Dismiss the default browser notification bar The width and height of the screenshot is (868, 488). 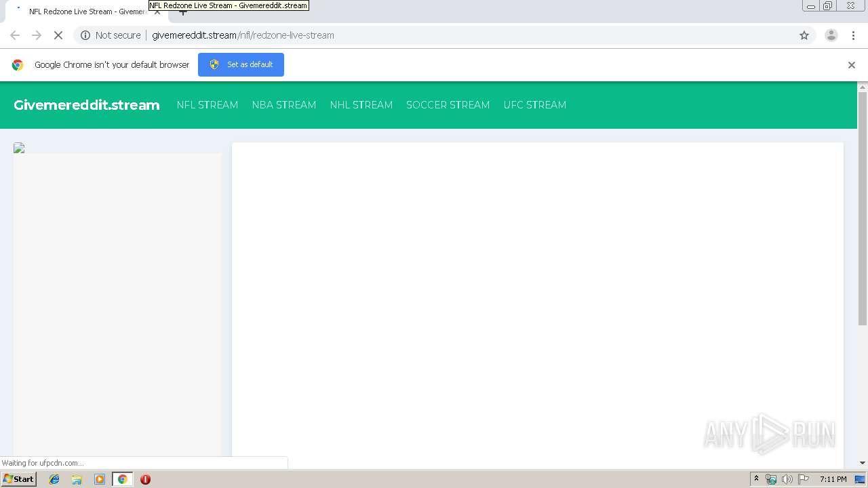[852, 65]
